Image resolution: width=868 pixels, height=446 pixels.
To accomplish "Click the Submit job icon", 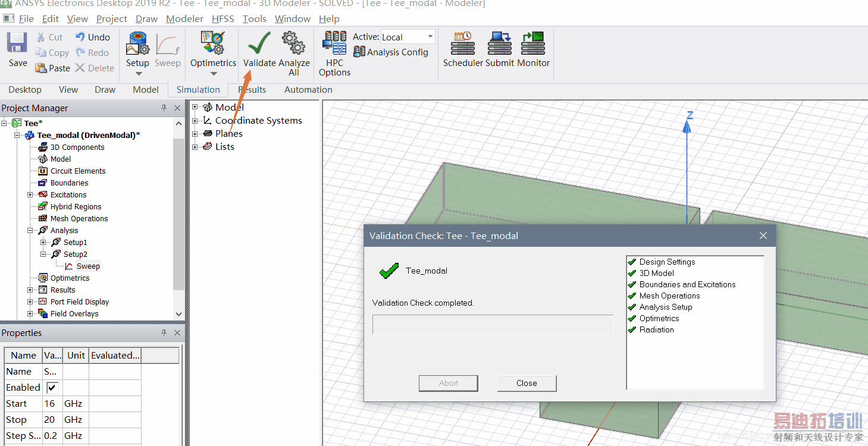I will (x=500, y=43).
